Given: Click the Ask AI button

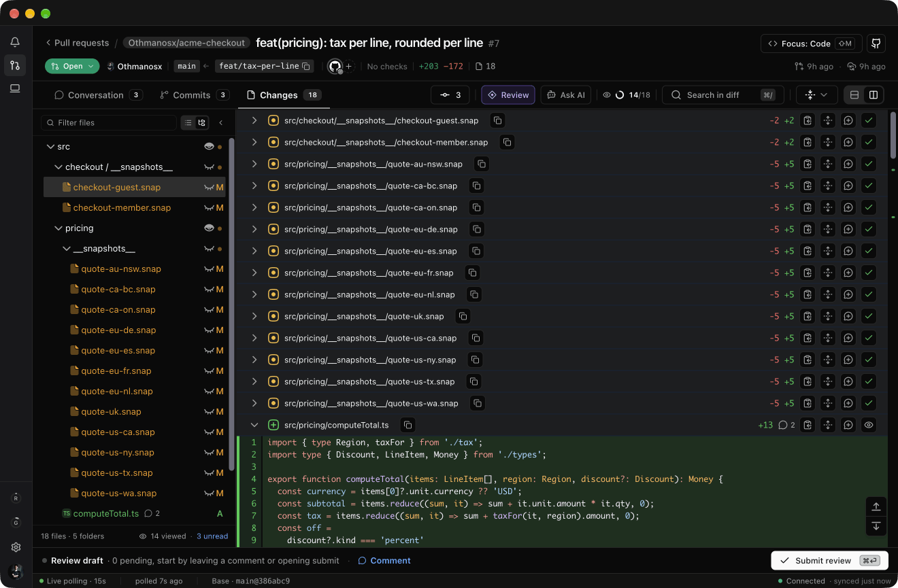Looking at the screenshot, I should pyautogui.click(x=566, y=95).
